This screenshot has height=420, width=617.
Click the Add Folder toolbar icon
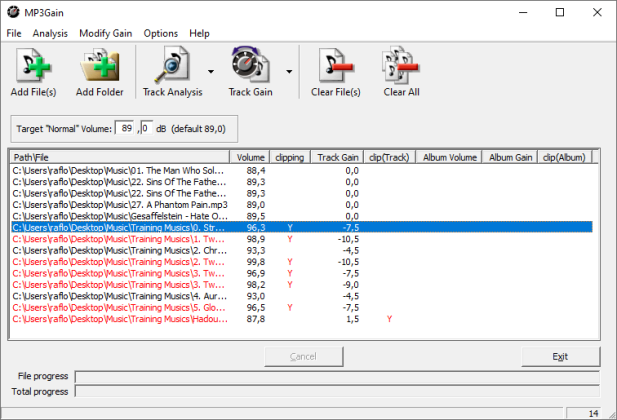tap(100, 66)
